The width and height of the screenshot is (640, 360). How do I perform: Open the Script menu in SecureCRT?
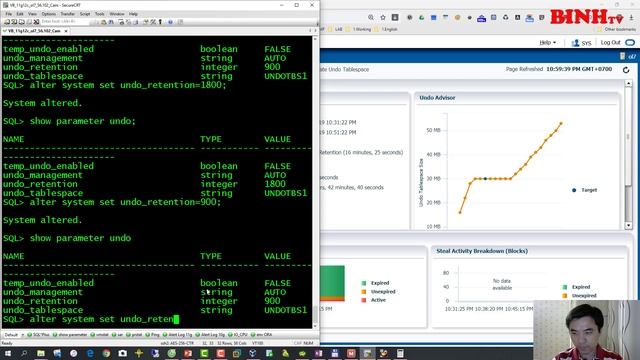click(85, 14)
